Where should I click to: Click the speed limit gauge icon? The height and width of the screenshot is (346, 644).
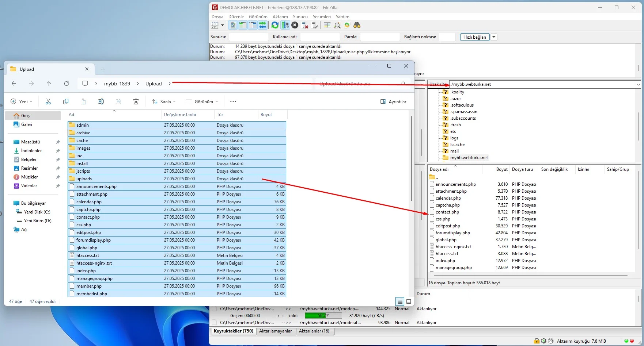[551, 341]
